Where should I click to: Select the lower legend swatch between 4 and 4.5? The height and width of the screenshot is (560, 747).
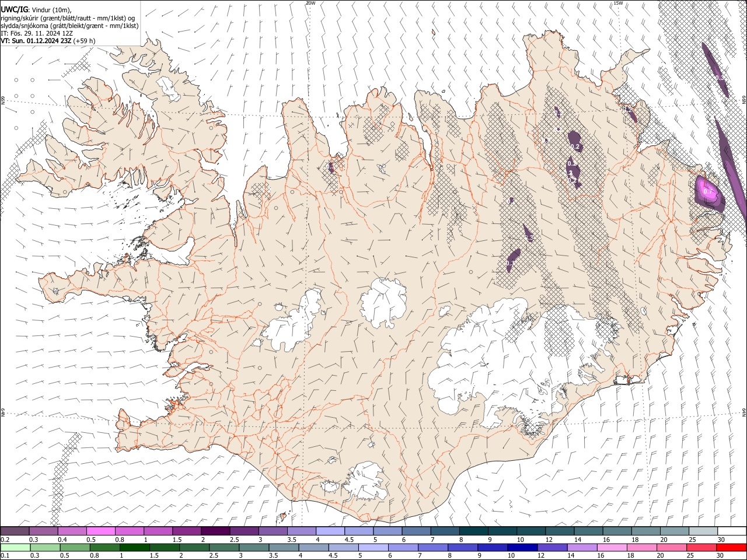point(314,547)
